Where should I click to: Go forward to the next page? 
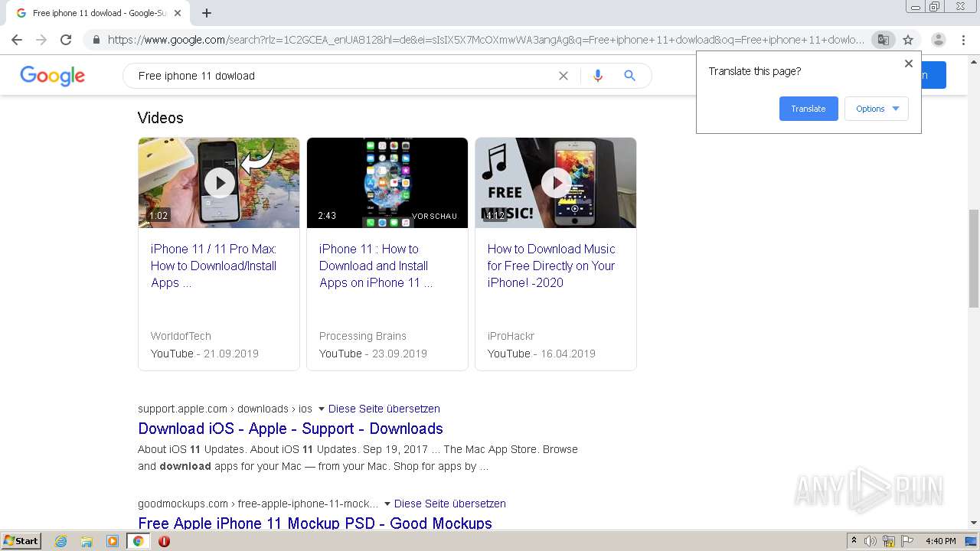(41, 40)
